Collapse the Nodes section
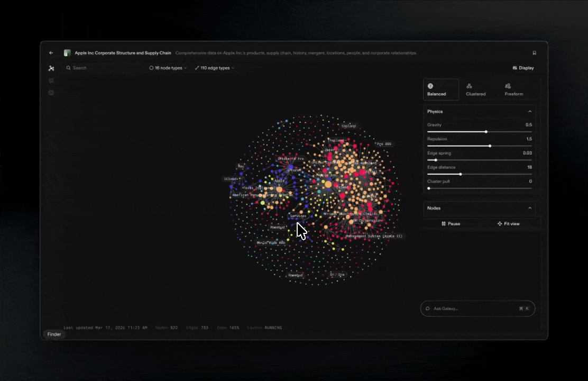 pos(530,208)
